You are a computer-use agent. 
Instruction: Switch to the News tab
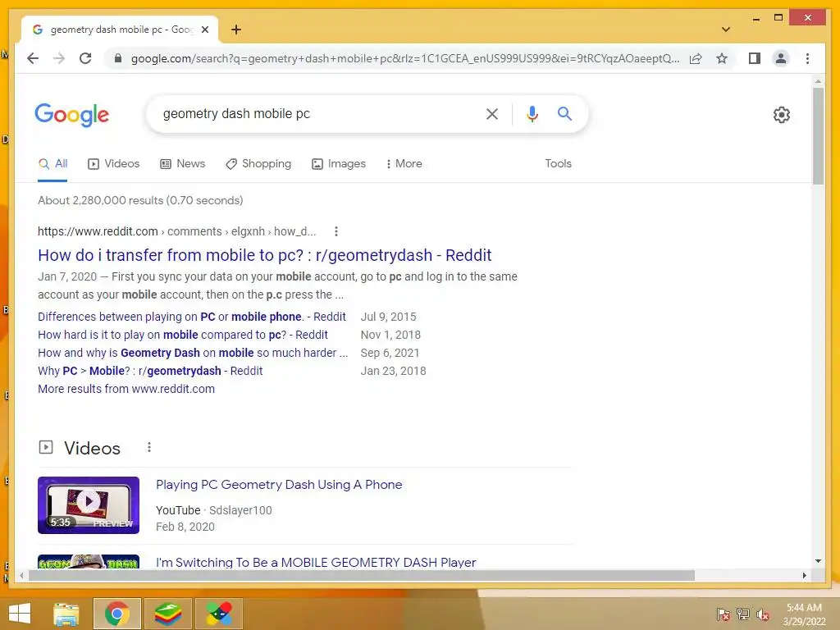pos(183,163)
